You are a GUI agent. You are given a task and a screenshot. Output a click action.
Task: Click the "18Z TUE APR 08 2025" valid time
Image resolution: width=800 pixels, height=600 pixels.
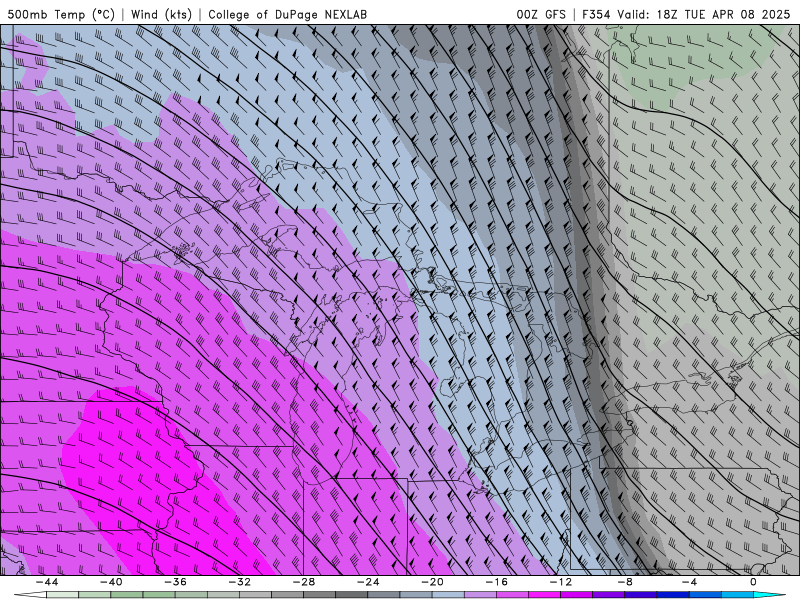723,14
